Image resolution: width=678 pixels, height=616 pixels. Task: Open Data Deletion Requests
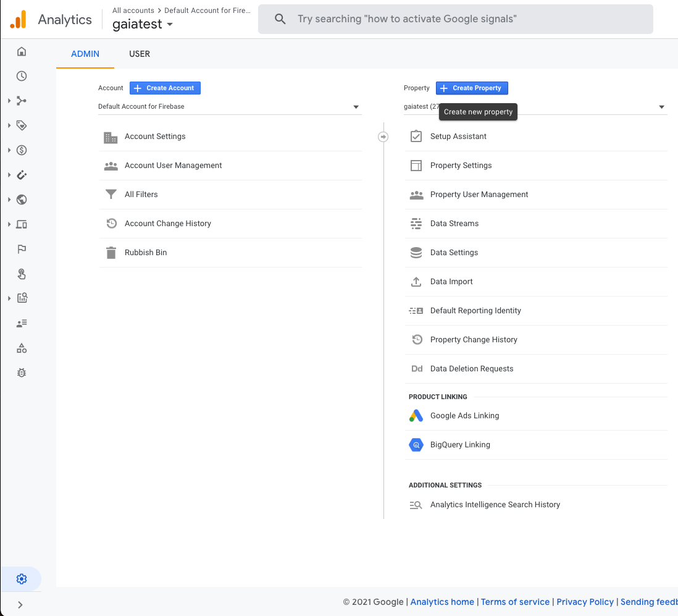point(536,369)
